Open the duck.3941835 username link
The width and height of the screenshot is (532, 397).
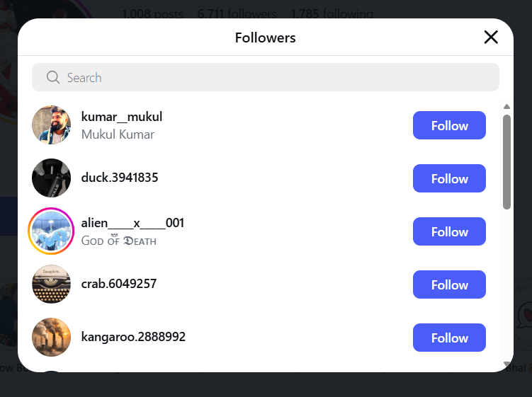point(120,178)
